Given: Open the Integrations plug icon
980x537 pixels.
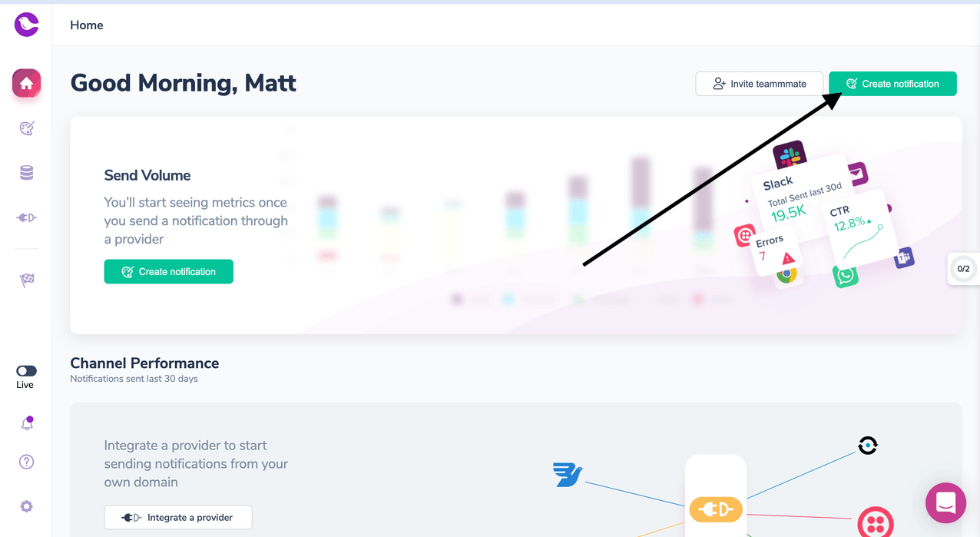Looking at the screenshot, I should pos(27,217).
